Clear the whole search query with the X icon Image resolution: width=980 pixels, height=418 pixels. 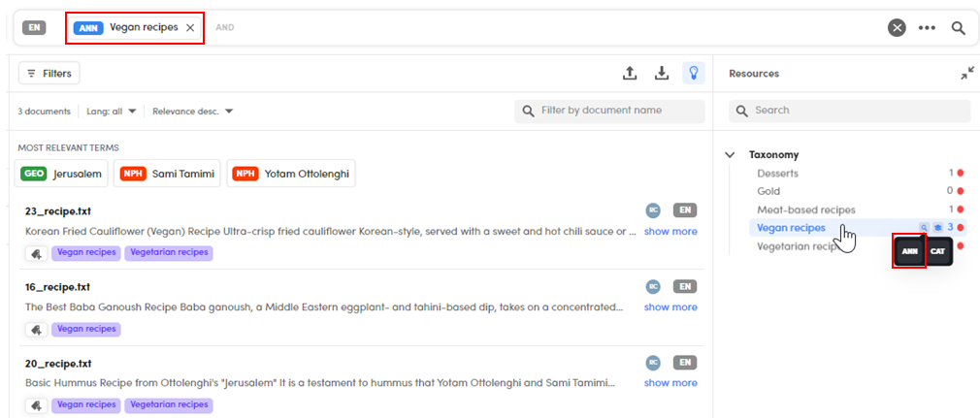point(897,28)
